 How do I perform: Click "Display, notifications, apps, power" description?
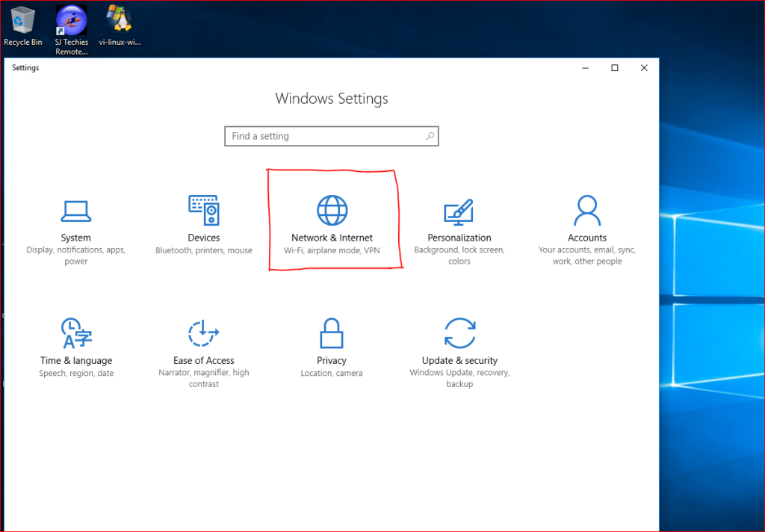click(75, 256)
